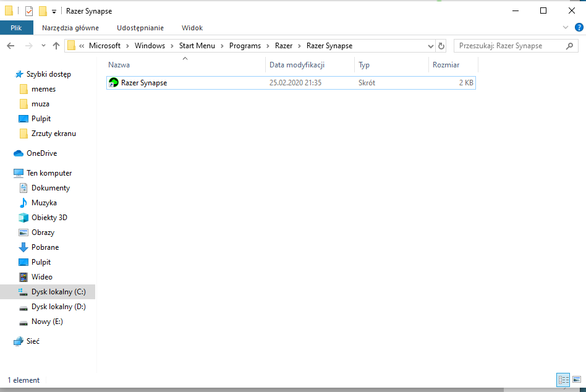Open Wideo folder in sidebar
The width and height of the screenshot is (586, 392).
point(42,277)
